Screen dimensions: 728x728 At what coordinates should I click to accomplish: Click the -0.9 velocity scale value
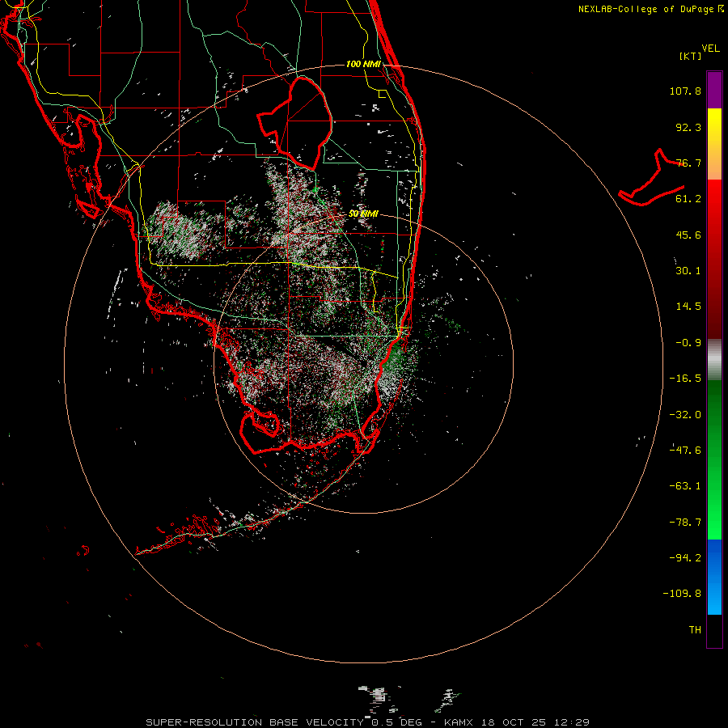688,343
